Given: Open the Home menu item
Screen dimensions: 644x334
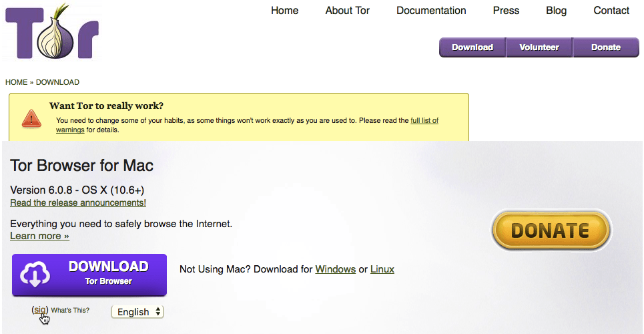Looking at the screenshot, I should (284, 10).
